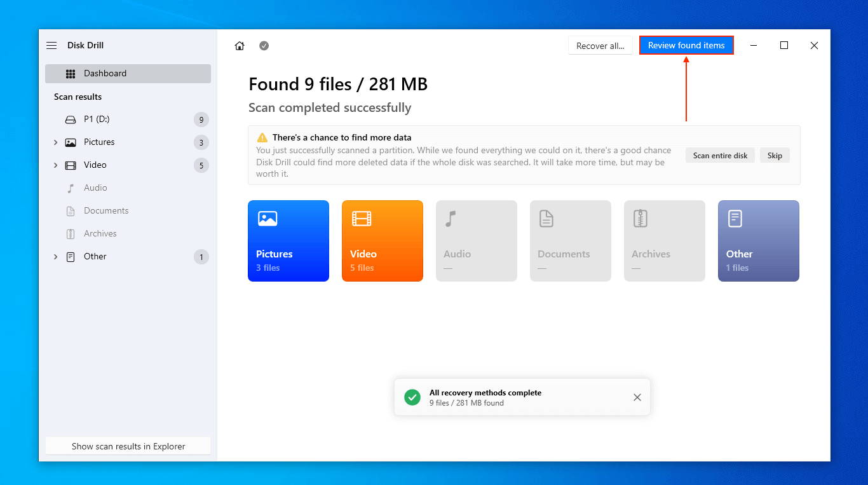The image size is (868, 485).
Task: Click the Skip button
Action: [x=775, y=155]
